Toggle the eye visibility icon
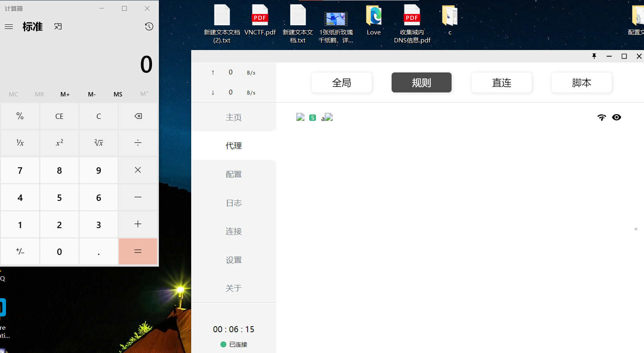The image size is (644, 353). (x=616, y=117)
